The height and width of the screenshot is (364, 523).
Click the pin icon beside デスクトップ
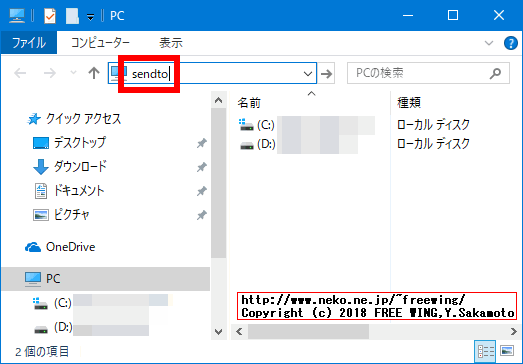201,143
